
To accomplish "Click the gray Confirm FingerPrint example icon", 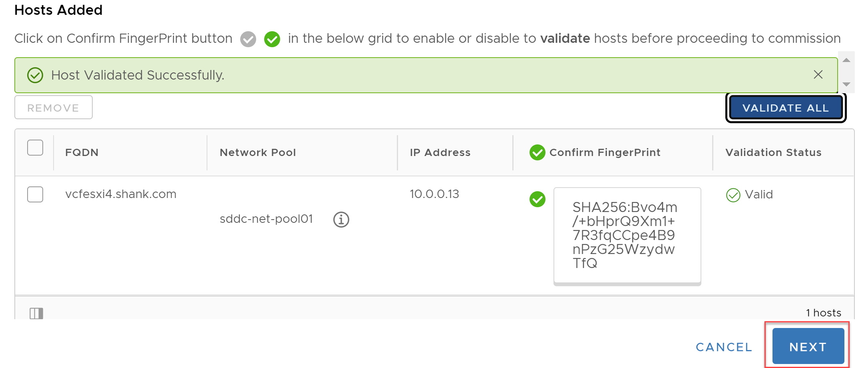I will pyautogui.click(x=248, y=39).
